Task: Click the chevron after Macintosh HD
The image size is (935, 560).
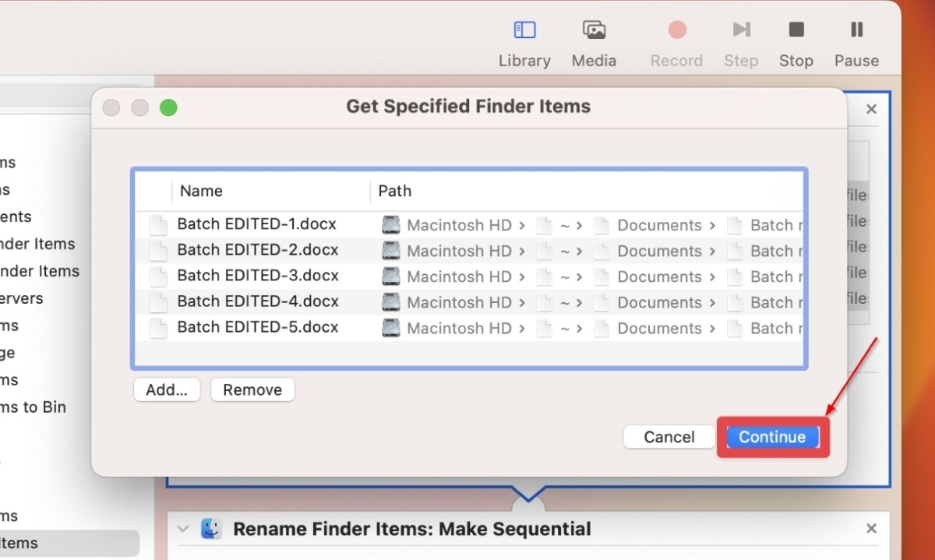Action: click(x=522, y=224)
